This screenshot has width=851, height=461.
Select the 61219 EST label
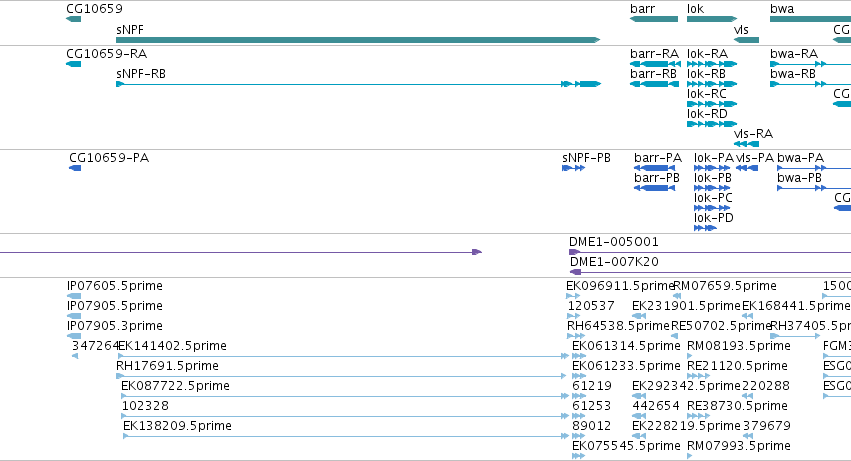coord(592,387)
